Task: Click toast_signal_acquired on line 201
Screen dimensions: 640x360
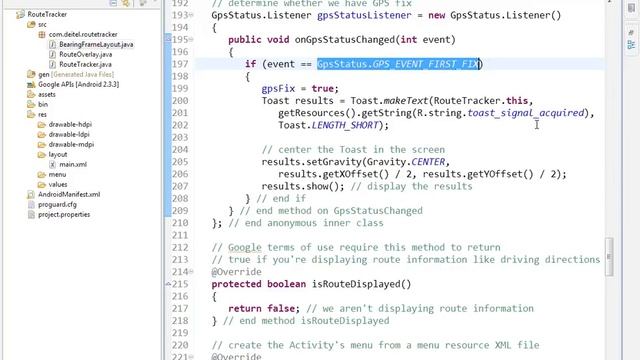Action: 526,113
